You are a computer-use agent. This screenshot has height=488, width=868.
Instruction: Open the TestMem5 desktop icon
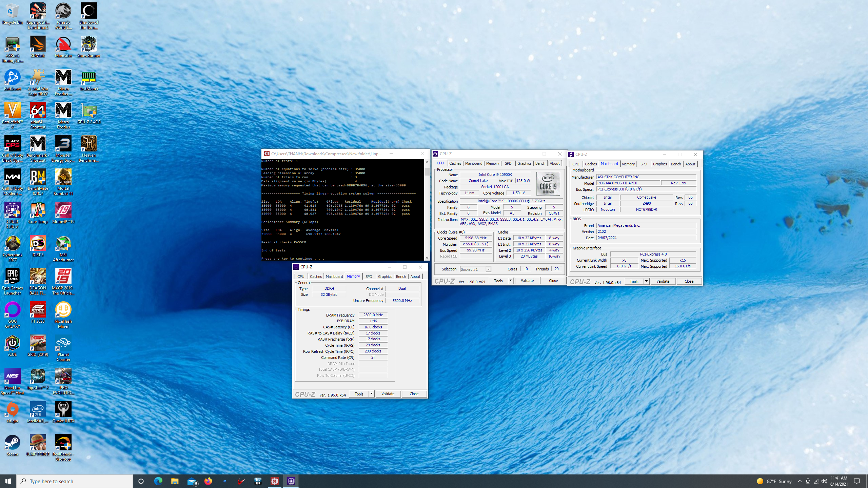(x=88, y=80)
